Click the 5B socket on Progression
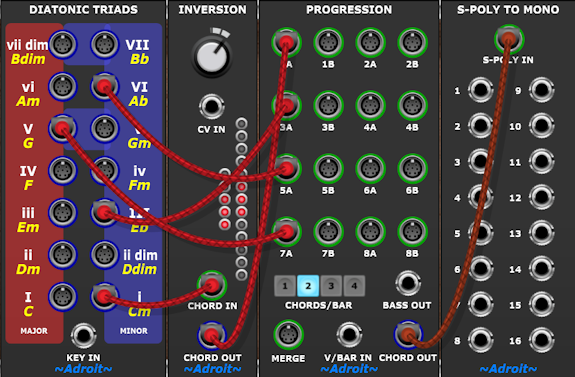The height and width of the screenshot is (377, 575). pyautogui.click(x=328, y=168)
